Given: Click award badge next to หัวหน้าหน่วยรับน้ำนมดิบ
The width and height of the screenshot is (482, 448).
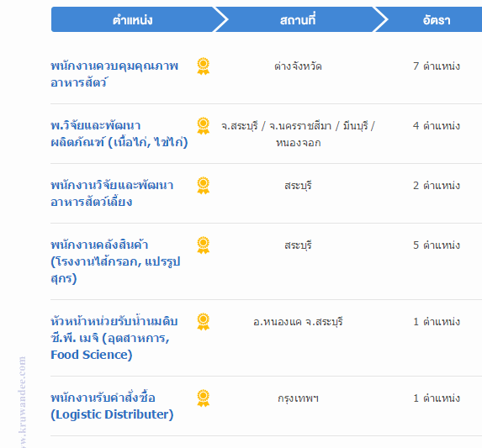Looking at the screenshot, I should (204, 321).
